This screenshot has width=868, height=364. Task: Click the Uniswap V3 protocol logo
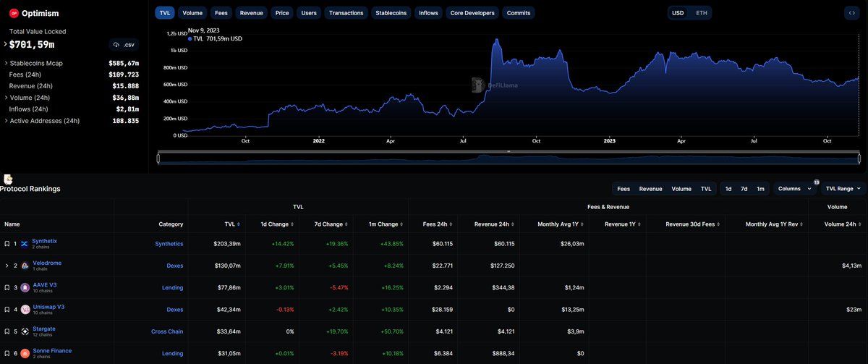(25, 310)
